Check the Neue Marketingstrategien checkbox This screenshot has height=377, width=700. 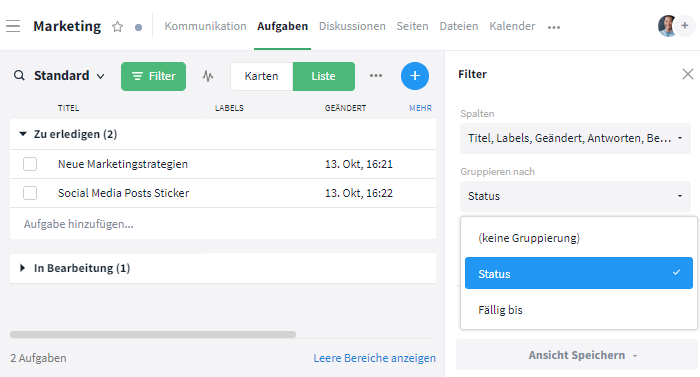pyautogui.click(x=30, y=164)
